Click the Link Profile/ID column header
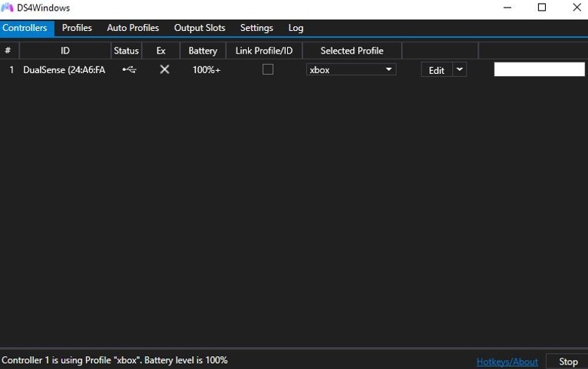This screenshot has height=369, width=588. pos(264,51)
